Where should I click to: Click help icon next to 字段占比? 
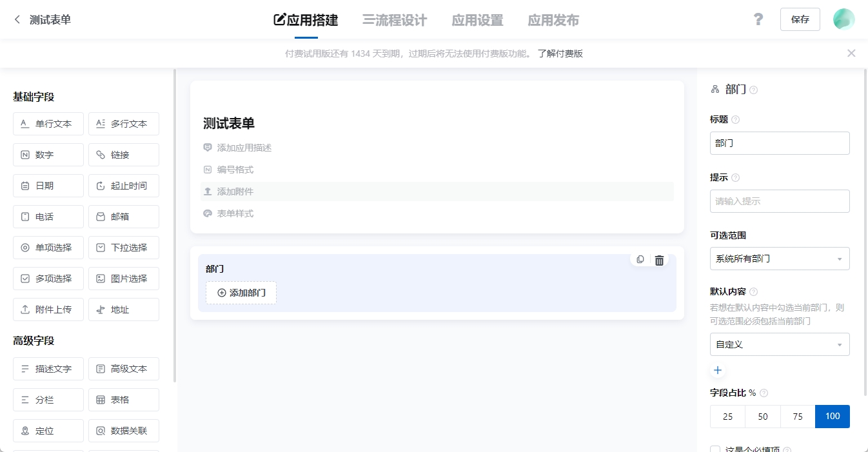764,393
